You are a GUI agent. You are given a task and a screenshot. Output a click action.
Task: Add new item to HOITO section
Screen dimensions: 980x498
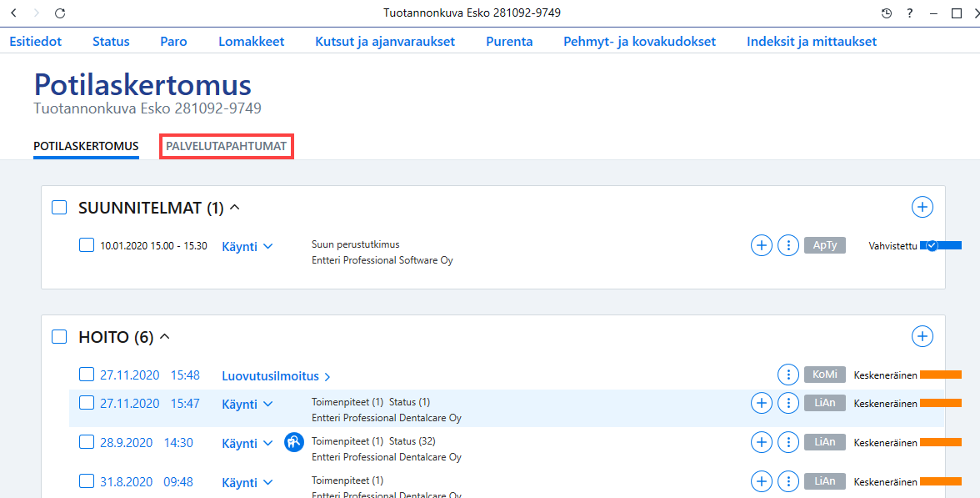(x=922, y=337)
